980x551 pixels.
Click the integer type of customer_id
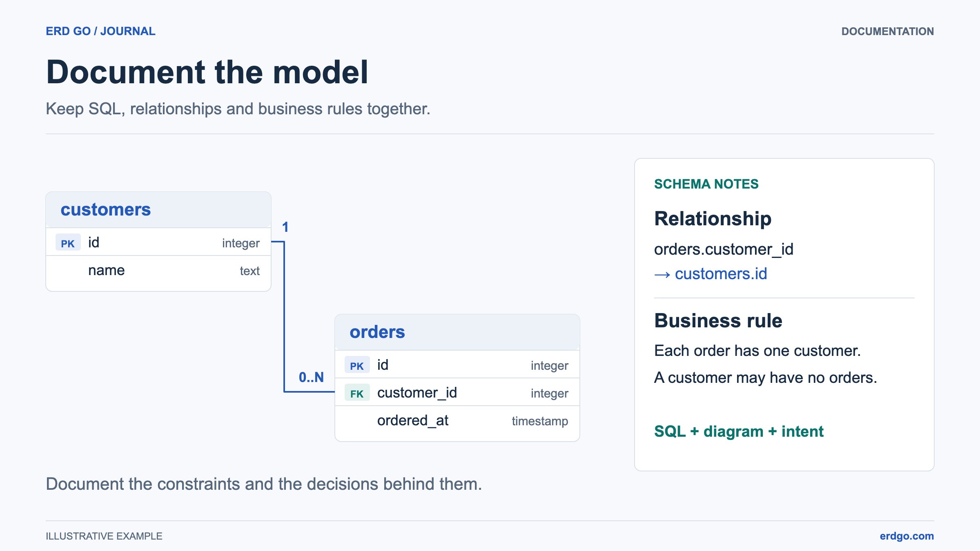549,393
